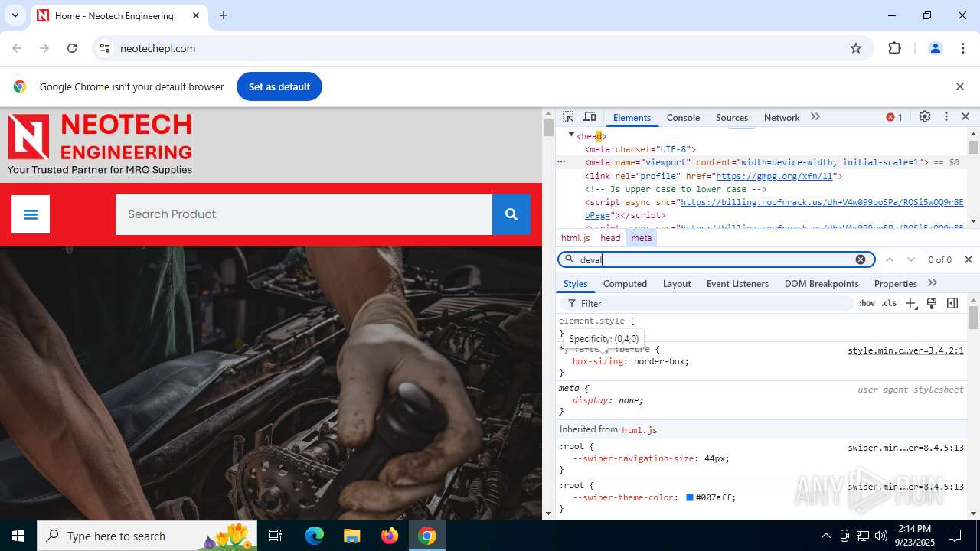Open the gmpg.org/xfn/11 profile link
The image size is (980, 551).
click(776, 176)
